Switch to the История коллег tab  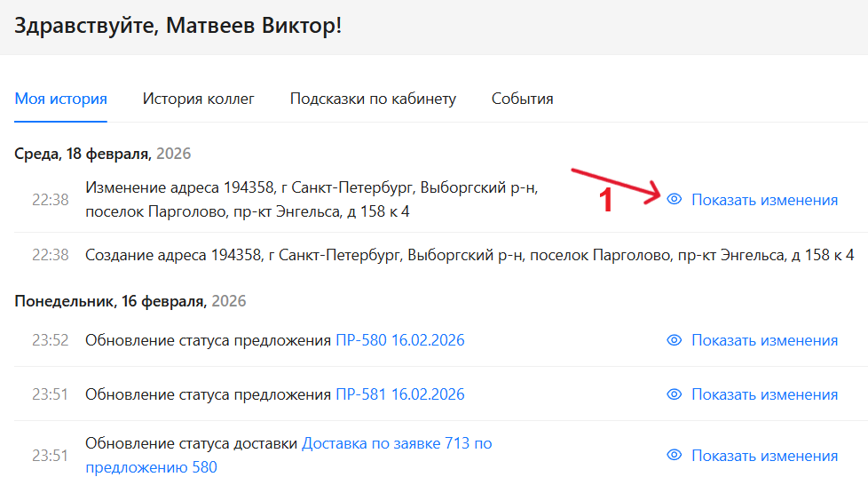(198, 99)
